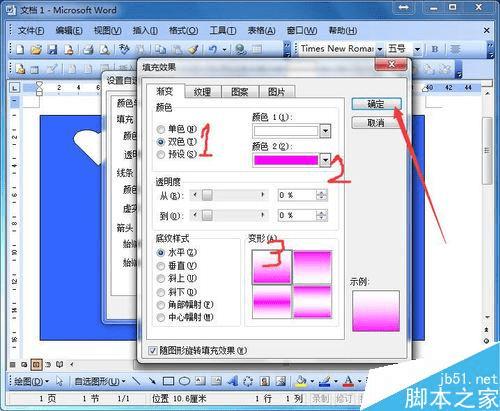Click the Save floppy disk icon

[52, 50]
